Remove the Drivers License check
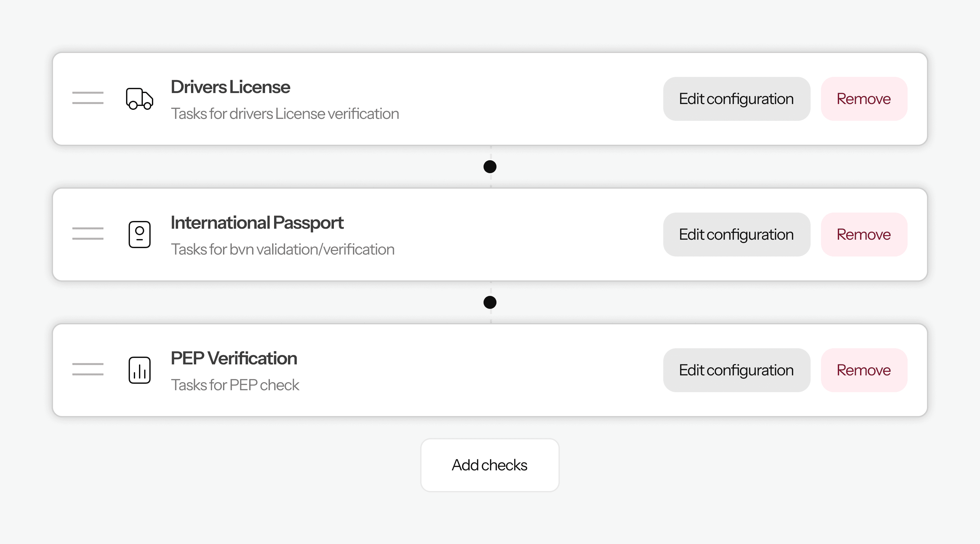 pyautogui.click(x=864, y=99)
